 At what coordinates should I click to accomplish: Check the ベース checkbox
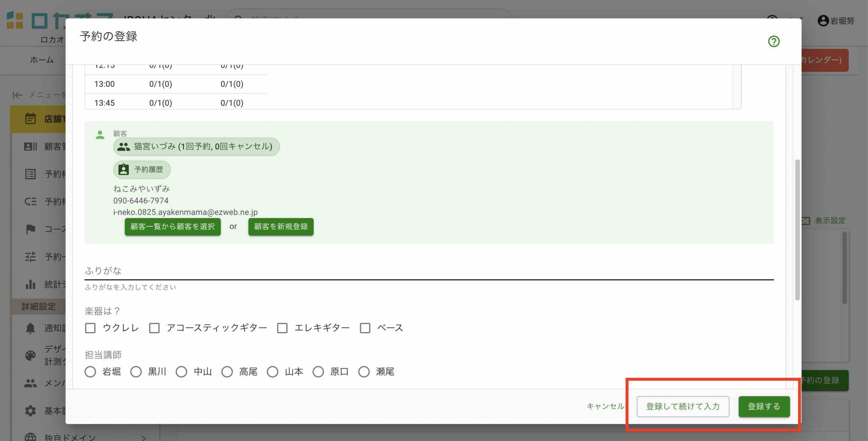tap(365, 328)
